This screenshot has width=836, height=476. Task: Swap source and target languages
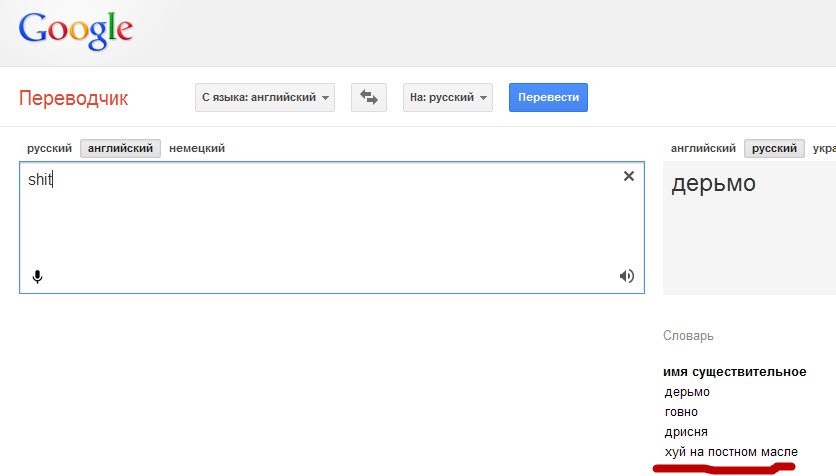click(368, 98)
